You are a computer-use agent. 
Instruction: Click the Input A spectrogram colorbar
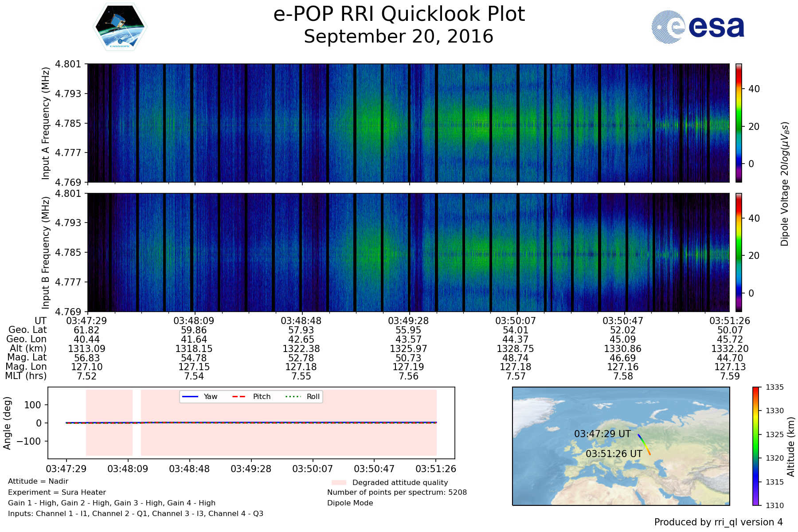pos(739,123)
